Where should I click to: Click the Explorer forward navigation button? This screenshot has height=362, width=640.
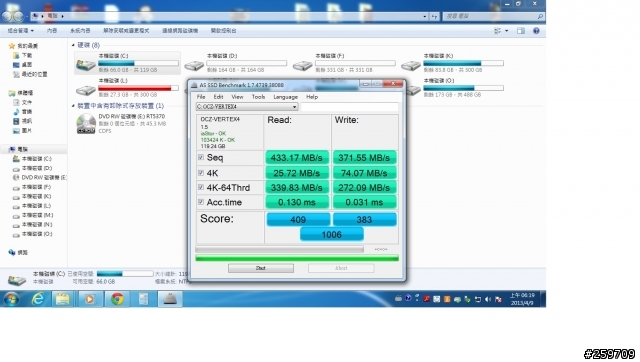[19, 16]
